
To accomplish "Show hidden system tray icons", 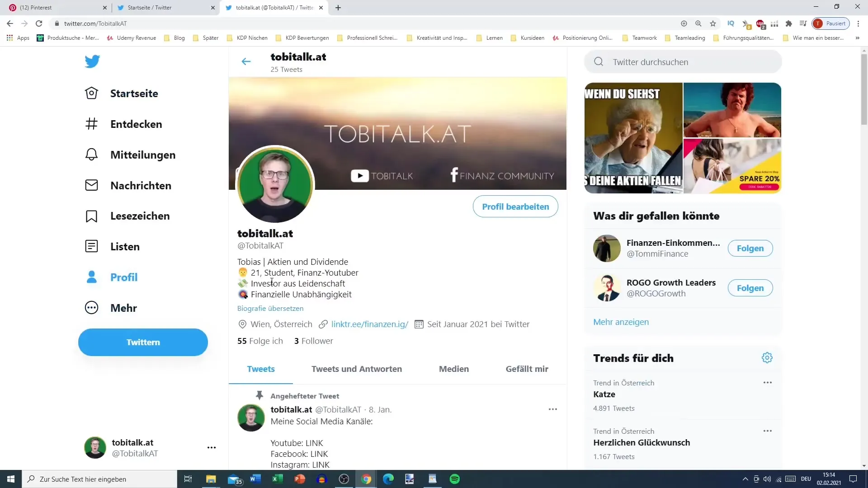I will (x=745, y=479).
